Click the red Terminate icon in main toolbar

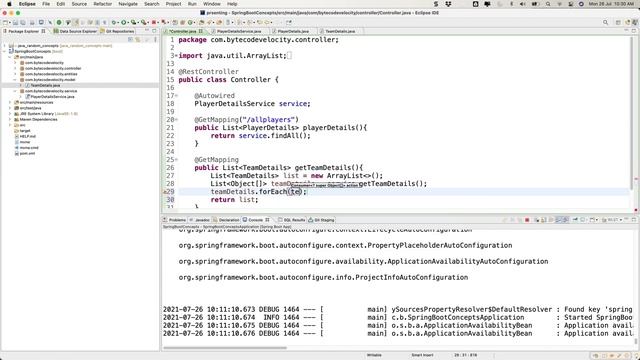point(154,22)
